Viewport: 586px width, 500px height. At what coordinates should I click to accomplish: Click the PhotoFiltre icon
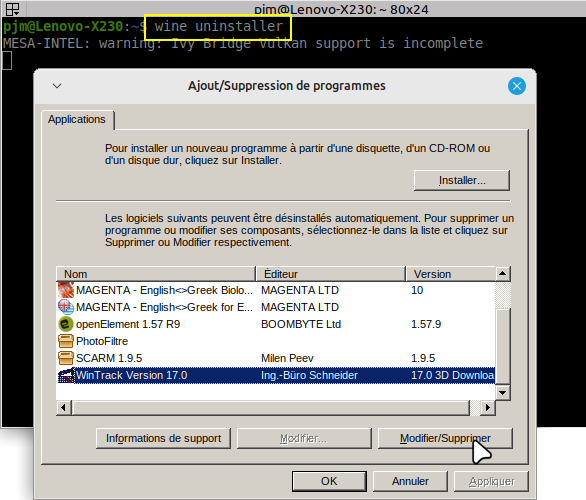tap(66, 341)
